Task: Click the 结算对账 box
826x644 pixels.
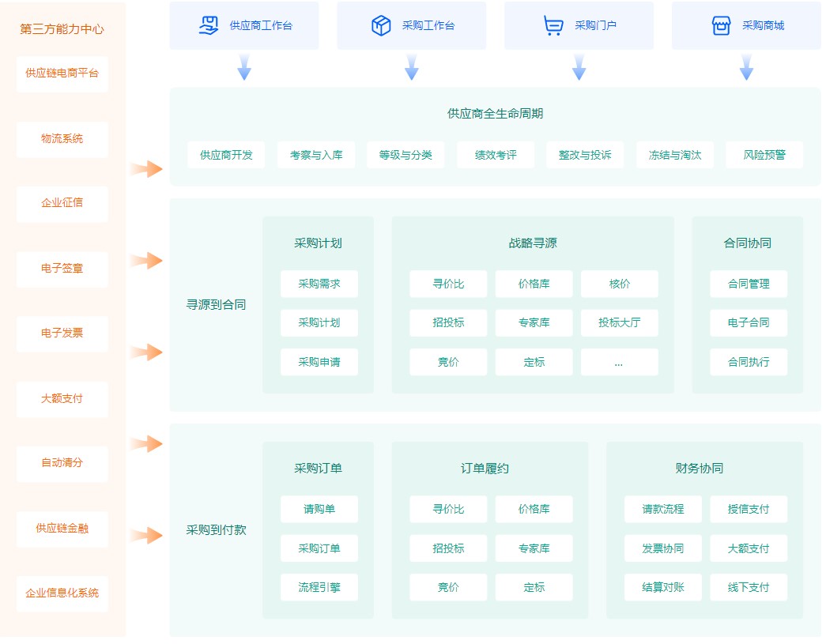Action: pos(663,587)
